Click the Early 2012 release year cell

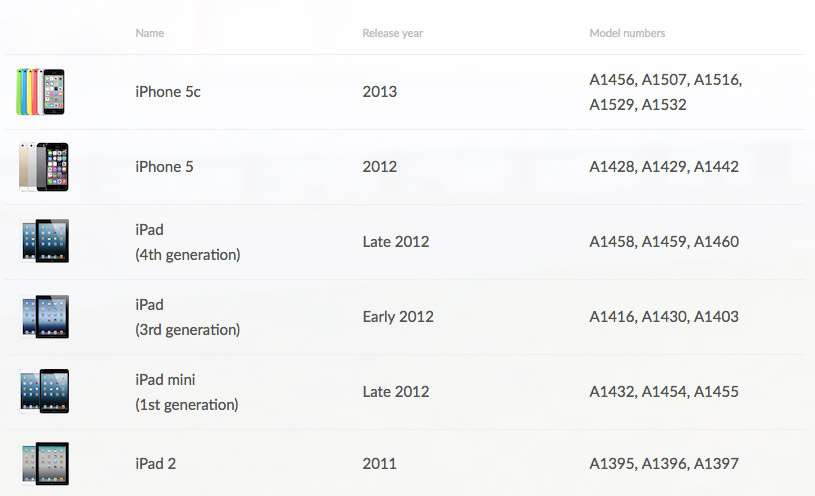pyautogui.click(x=398, y=317)
